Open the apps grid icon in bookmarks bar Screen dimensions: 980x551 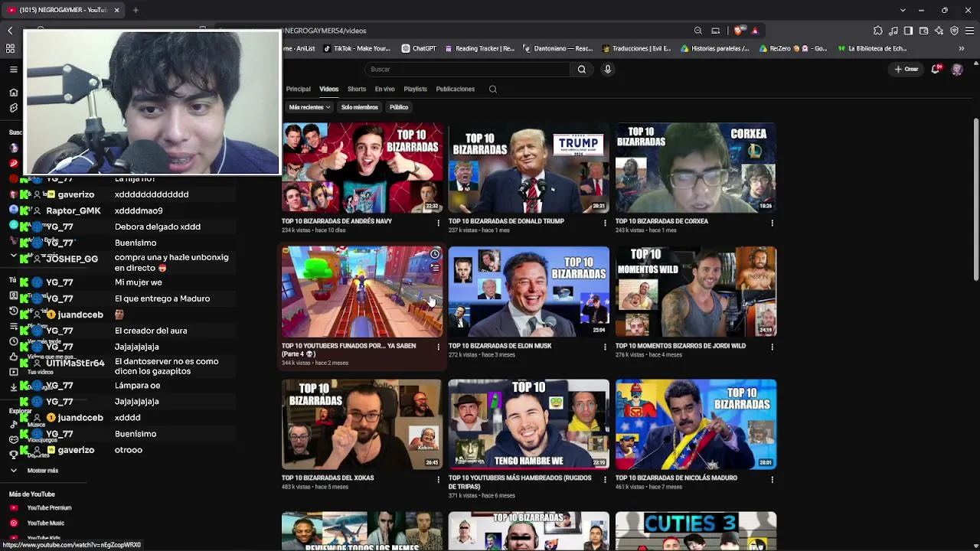point(10,48)
